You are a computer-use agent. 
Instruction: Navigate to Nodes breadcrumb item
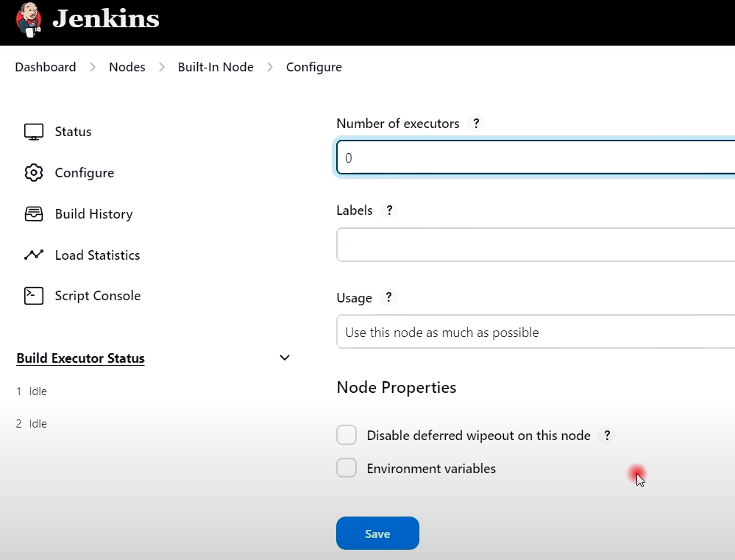point(127,67)
